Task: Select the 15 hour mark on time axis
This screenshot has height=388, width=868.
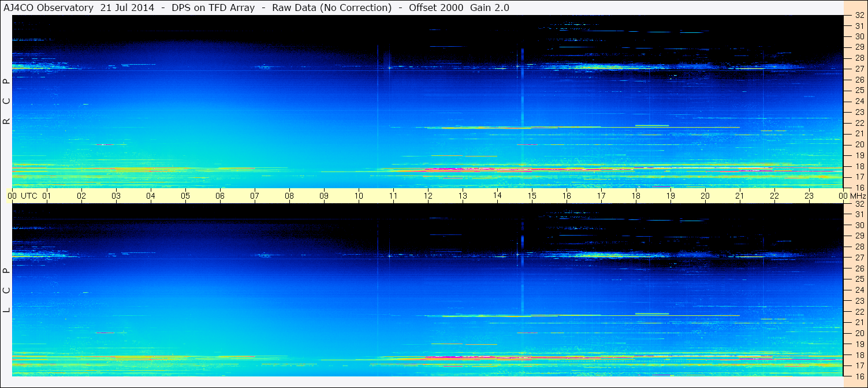Action: 532,196
